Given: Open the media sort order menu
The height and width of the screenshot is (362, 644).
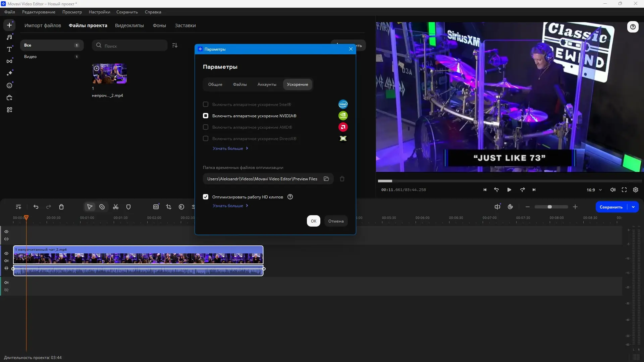Looking at the screenshot, I should pyautogui.click(x=175, y=45).
